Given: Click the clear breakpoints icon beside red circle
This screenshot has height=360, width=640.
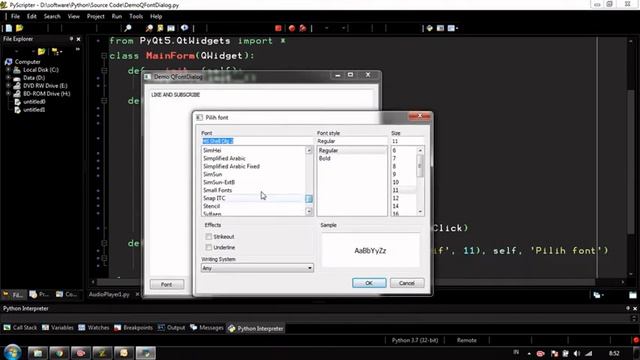Looking at the screenshot, I should tap(302, 28).
